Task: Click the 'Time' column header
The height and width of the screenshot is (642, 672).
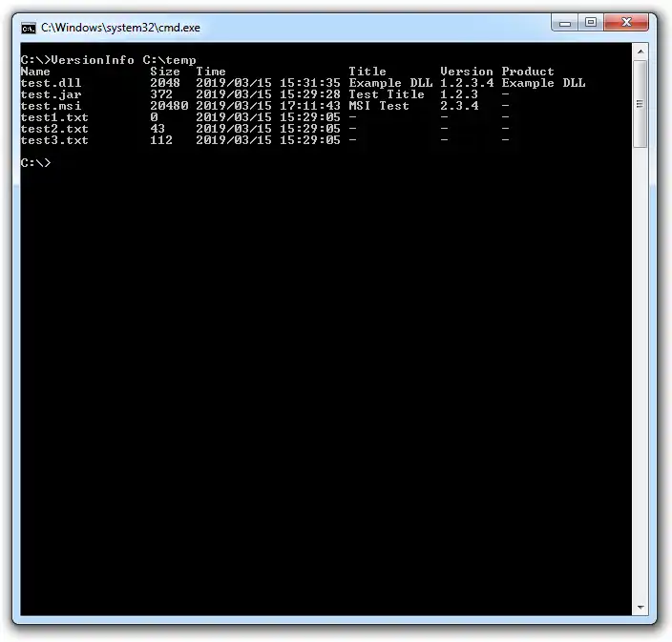Action: click(211, 72)
